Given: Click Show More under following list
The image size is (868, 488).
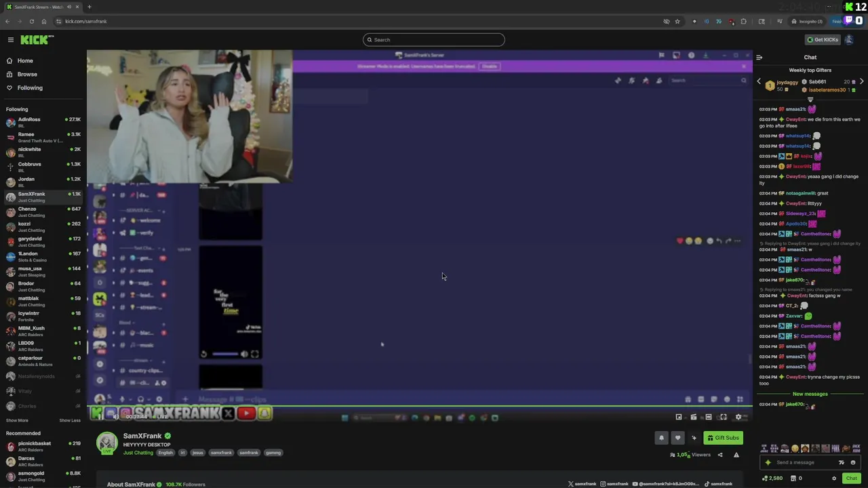Looking at the screenshot, I should [x=17, y=420].
